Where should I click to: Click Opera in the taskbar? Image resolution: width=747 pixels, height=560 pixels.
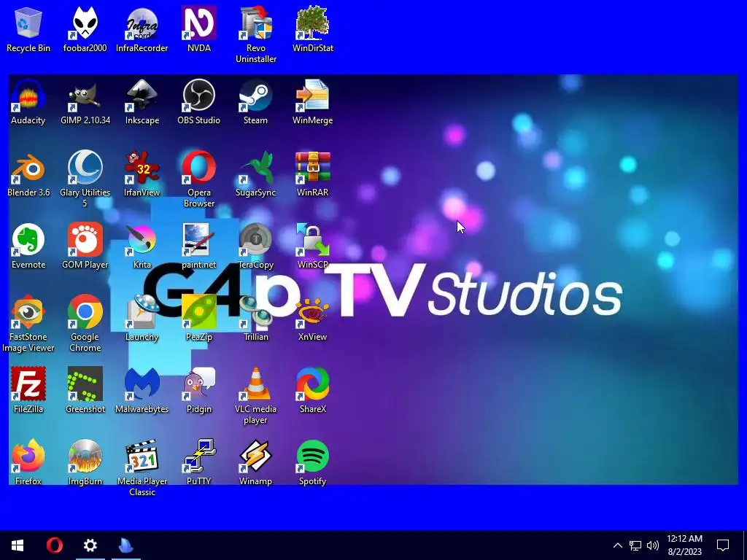coord(54,545)
